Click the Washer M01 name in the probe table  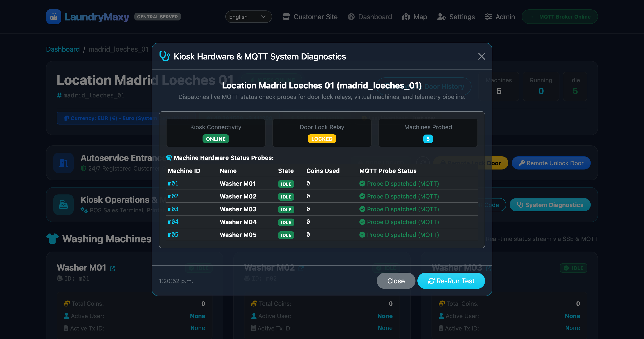tap(238, 184)
